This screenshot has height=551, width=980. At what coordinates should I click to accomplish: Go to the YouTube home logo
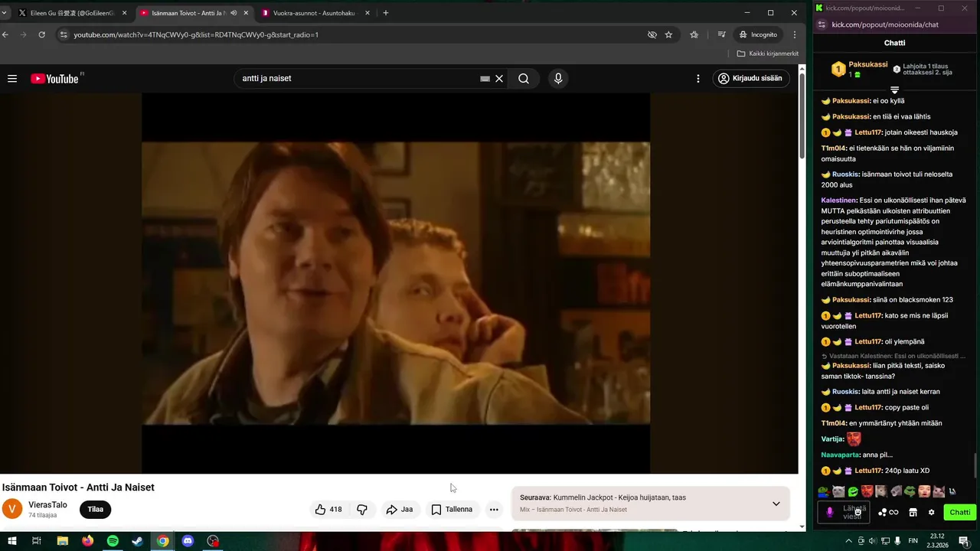click(54, 78)
